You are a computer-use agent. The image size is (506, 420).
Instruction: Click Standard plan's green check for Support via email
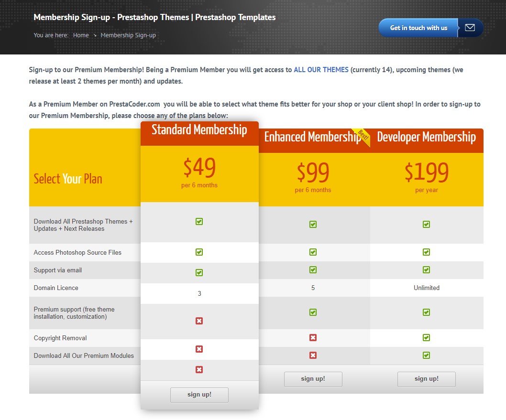click(199, 273)
